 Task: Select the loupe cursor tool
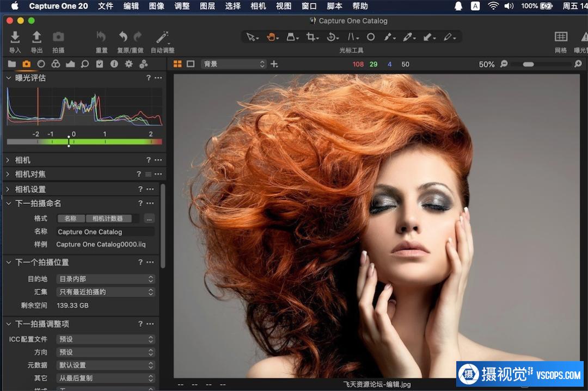click(x=291, y=37)
